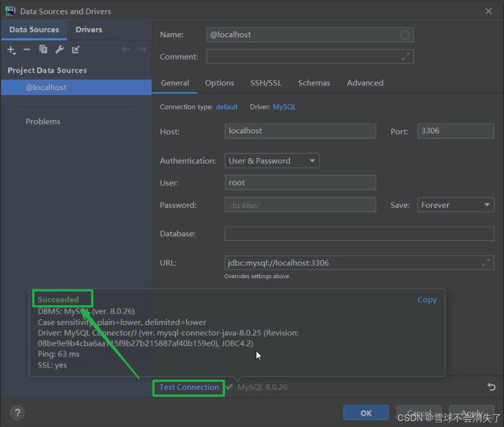The width and height of the screenshot is (504, 427).
Task: Remove selected data source with minus icon
Action: [27, 50]
